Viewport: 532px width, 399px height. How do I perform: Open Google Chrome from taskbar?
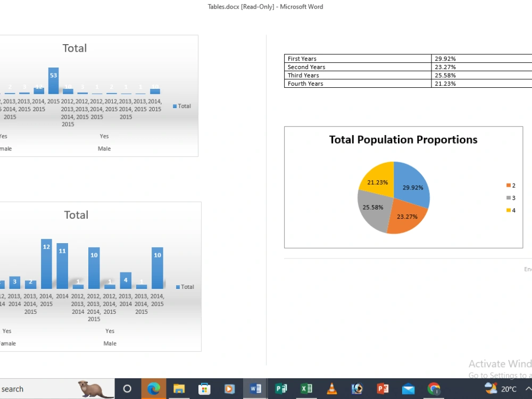pos(434,388)
